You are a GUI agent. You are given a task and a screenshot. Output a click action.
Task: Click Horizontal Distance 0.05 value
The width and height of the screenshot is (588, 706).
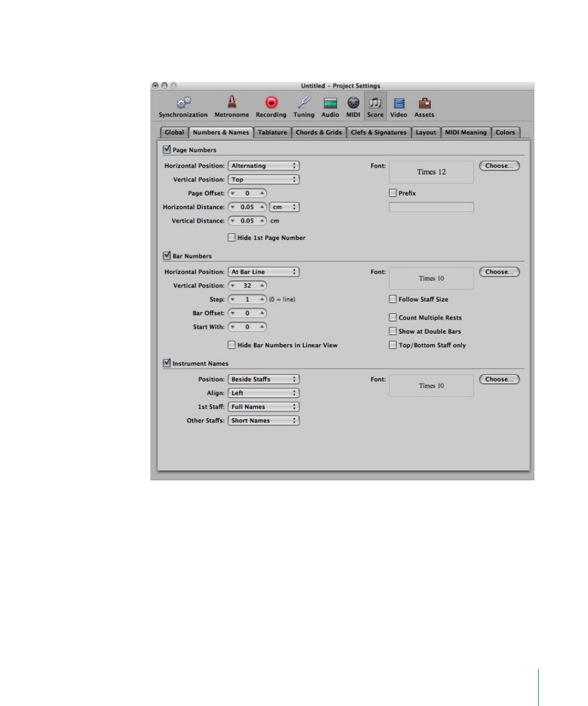(247, 207)
